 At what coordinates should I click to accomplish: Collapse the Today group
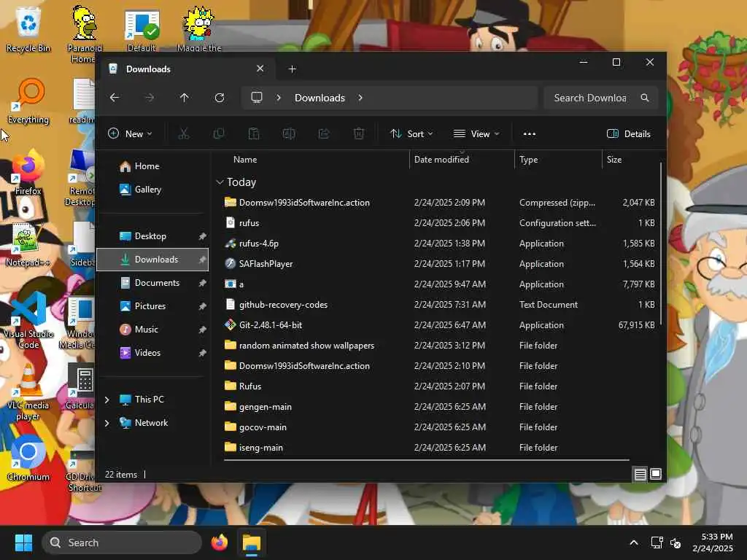tap(220, 182)
